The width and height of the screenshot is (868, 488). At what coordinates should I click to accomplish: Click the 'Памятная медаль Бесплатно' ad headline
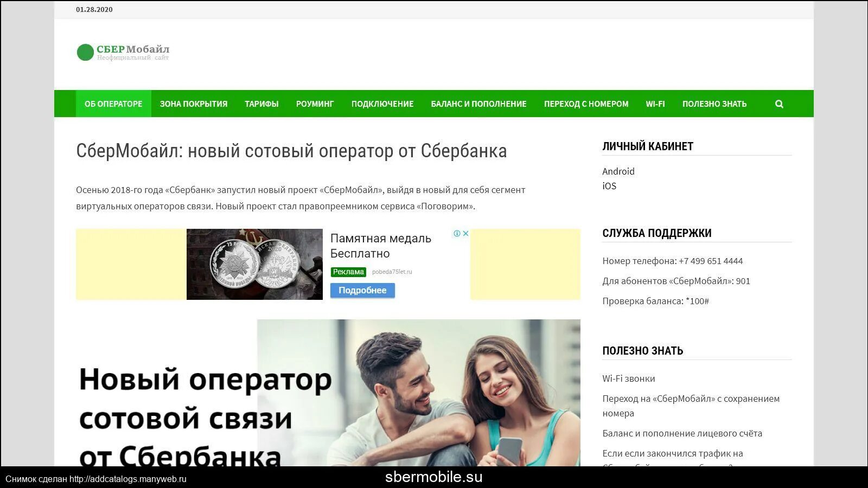tap(381, 246)
